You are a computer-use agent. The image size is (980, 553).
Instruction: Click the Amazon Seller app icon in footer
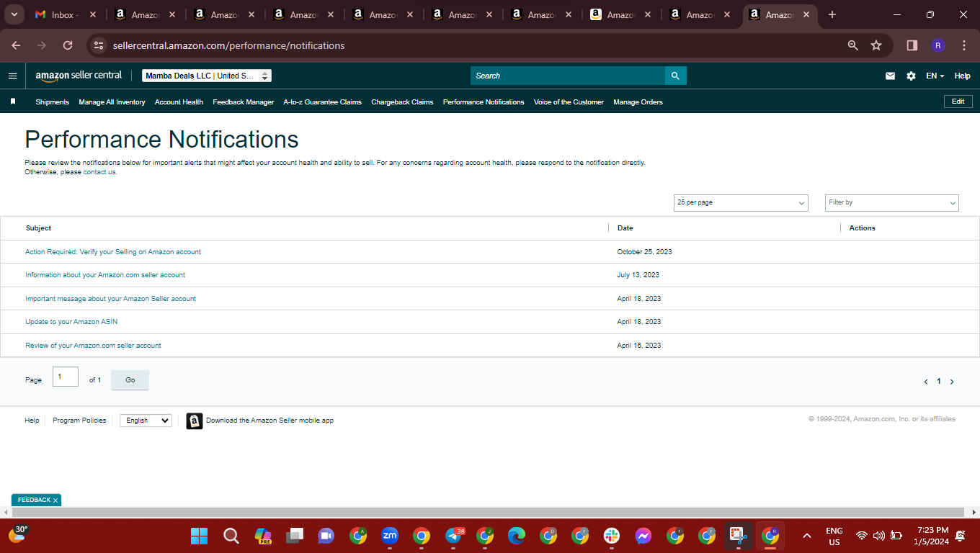tap(195, 421)
